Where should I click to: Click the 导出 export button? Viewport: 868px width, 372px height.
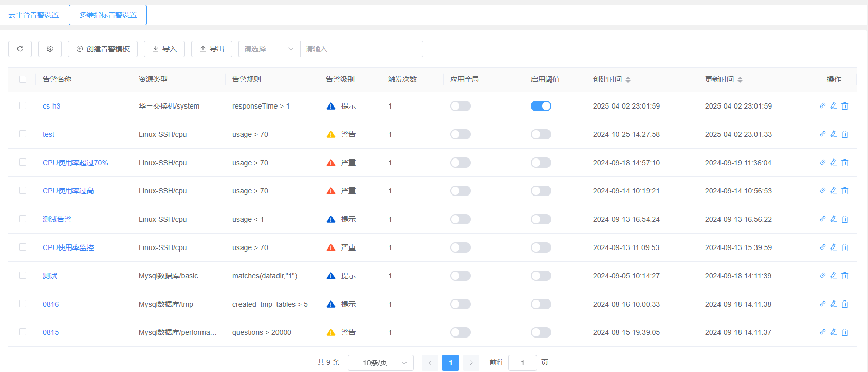pos(212,49)
